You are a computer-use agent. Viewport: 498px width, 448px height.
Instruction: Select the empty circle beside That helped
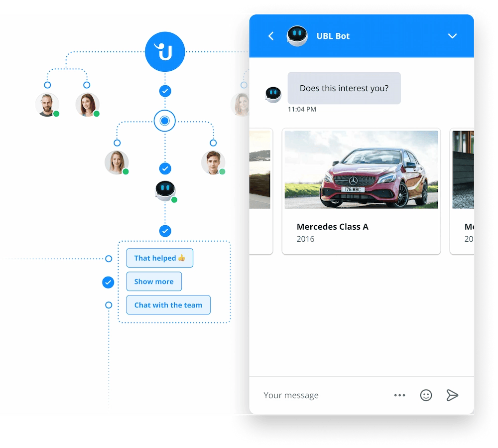pos(109,259)
